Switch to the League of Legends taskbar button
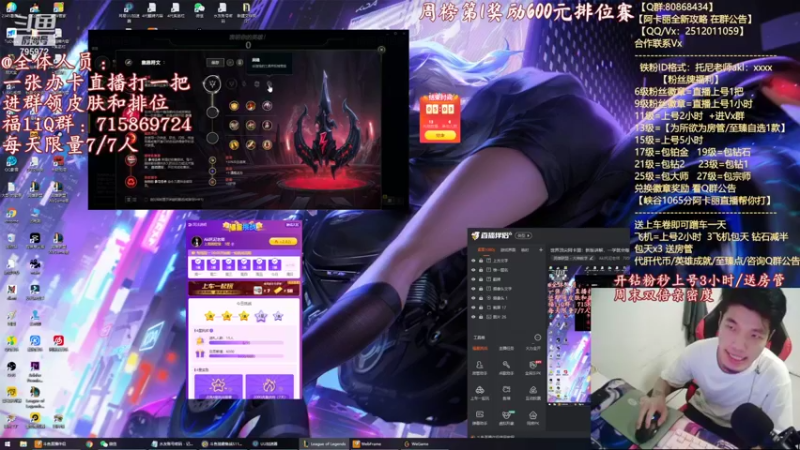Screen dimensions: 800x450 324,444
